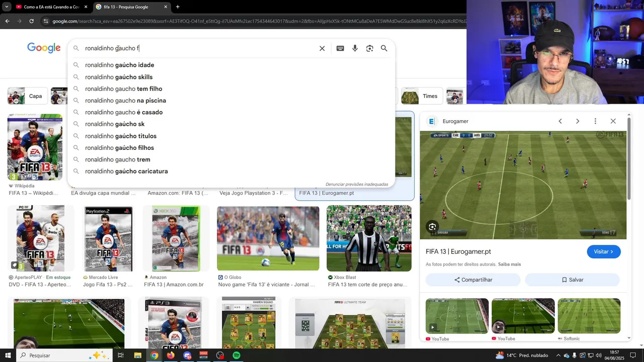This screenshot has height=362, width=644.
Task: Select suggestion ronaldinho gaúcho titulos
Action: 231,136
